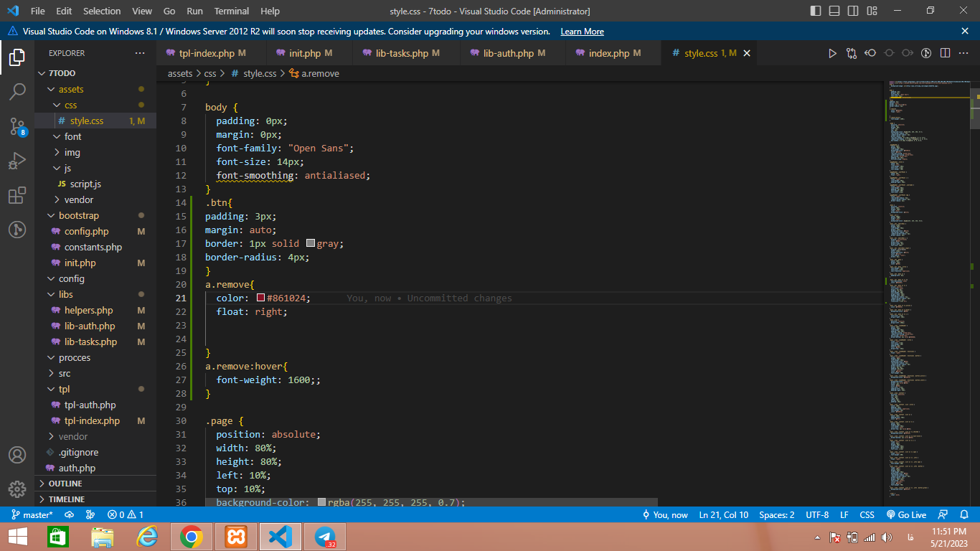Image resolution: width=980 pixels, height=551 pixels.
Task: Click the compare changes icon in editor toolbar
Action: pos(852,53)
